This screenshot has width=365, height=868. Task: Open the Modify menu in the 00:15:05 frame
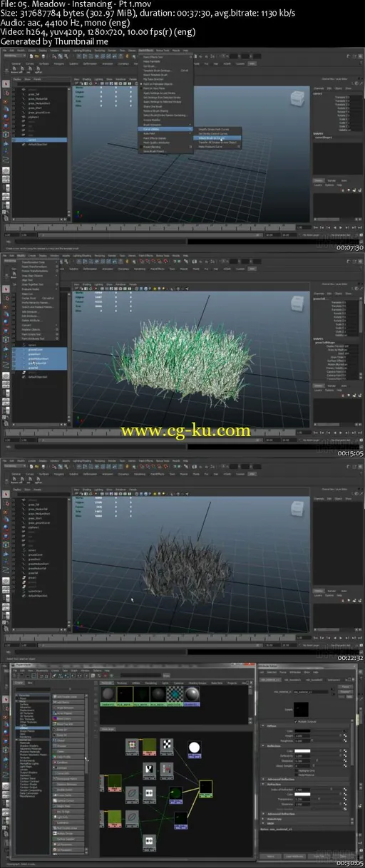(x=21, y=256)
